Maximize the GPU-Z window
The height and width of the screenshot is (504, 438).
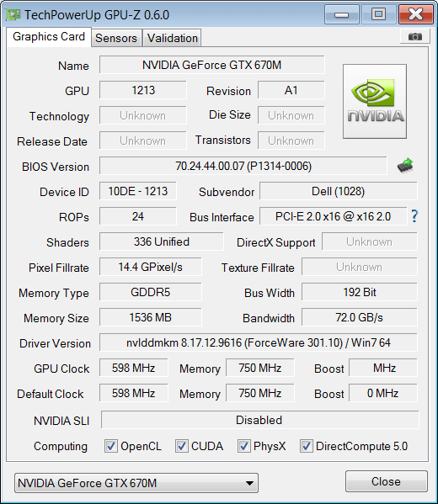tap(378, 14)
